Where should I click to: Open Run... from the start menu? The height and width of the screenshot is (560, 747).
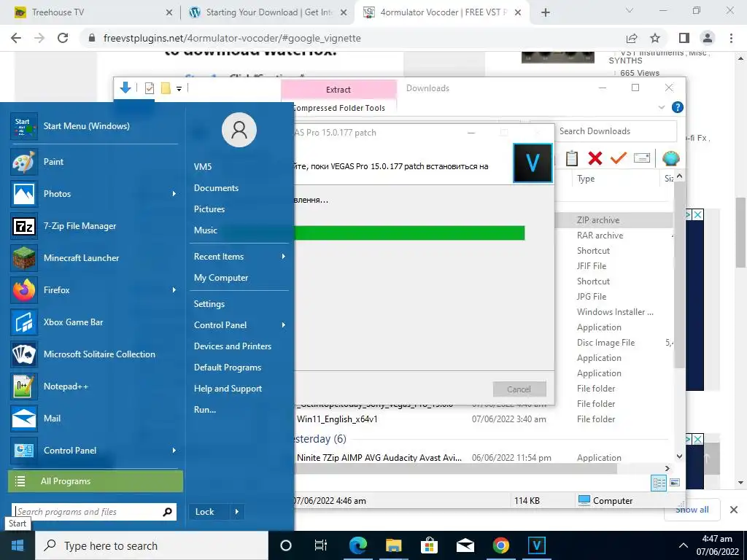pos(205,410)
